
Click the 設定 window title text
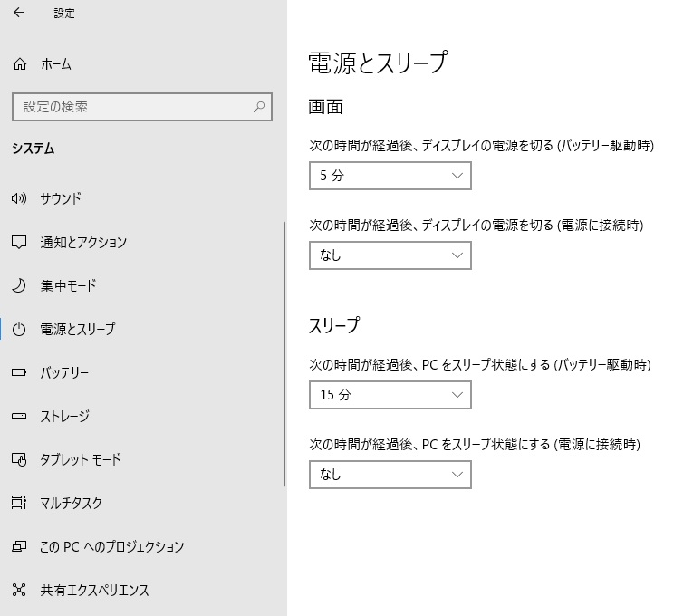point(64,14)
